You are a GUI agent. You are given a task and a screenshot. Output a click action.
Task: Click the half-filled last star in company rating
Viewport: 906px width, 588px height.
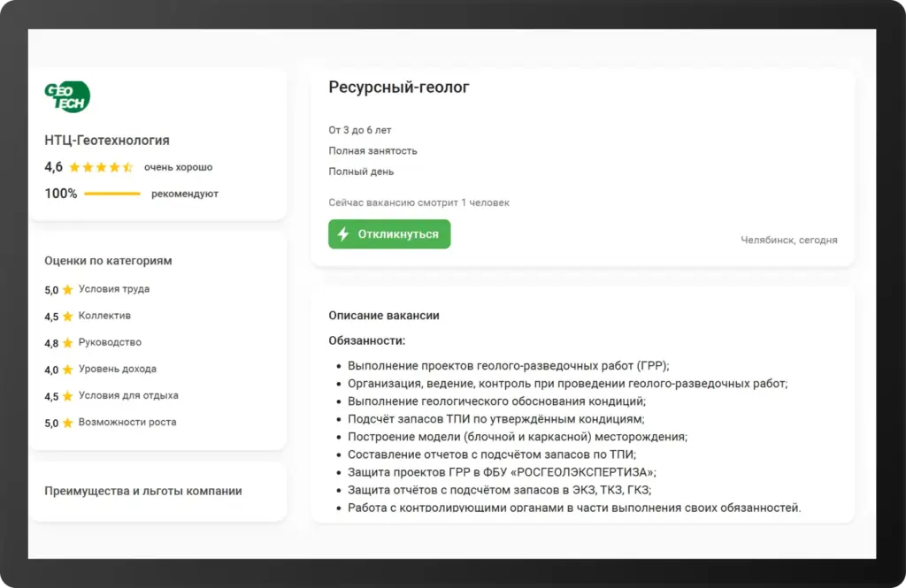pyautogui.click(x=127, y=166)
